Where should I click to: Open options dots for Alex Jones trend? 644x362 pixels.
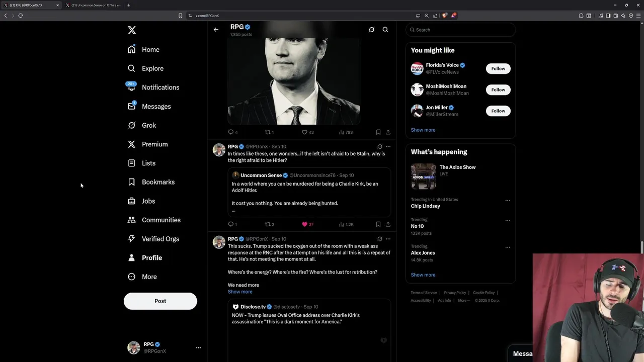coord(508,247)
